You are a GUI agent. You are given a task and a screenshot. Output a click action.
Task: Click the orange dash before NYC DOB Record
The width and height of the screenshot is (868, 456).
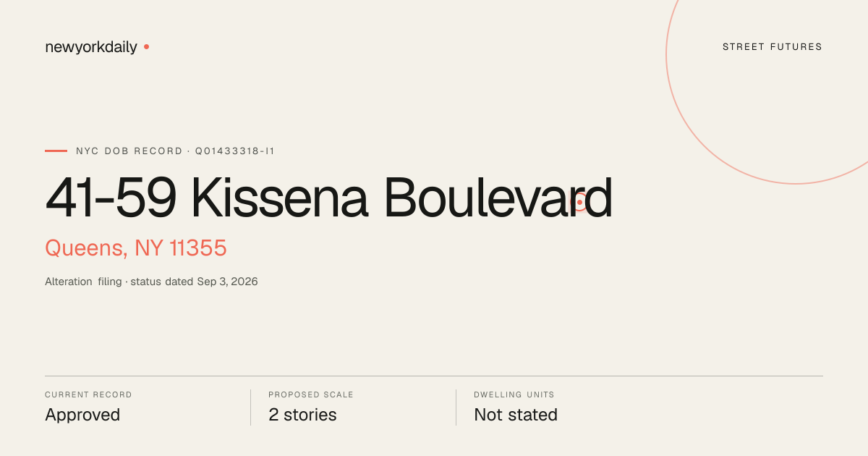point(56,151)
